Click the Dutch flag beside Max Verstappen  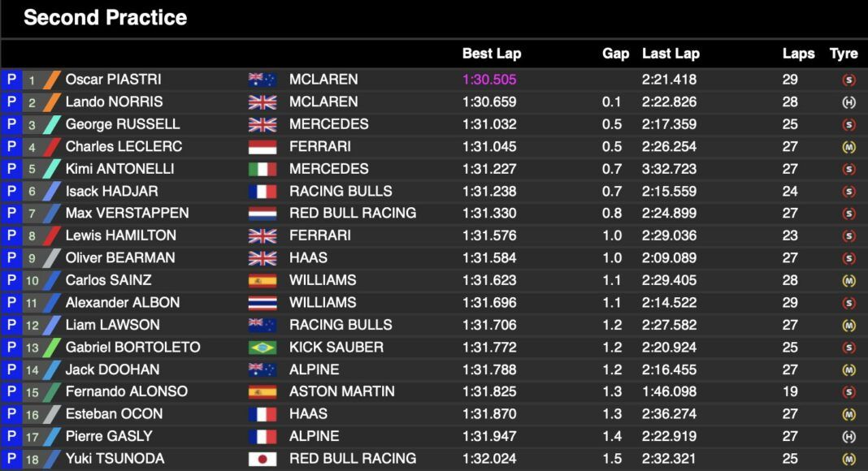262,214
